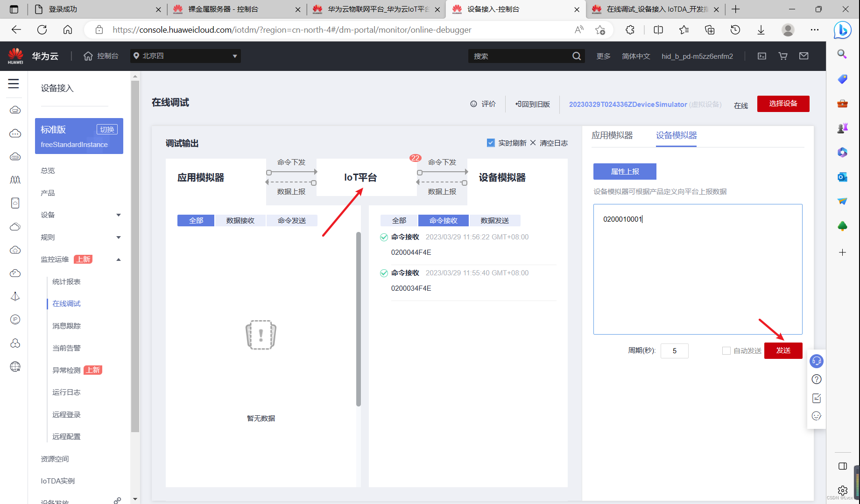Open device 20230329T024336ZDeviceSimulator link
Image resolution: width=860 pixels, height=504 pixels.
[628, 105]
